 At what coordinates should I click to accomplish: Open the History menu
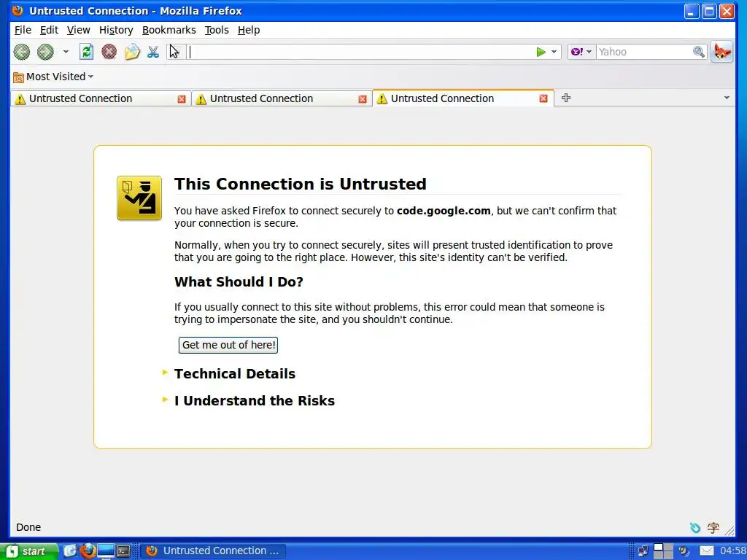tap(116, 30)
